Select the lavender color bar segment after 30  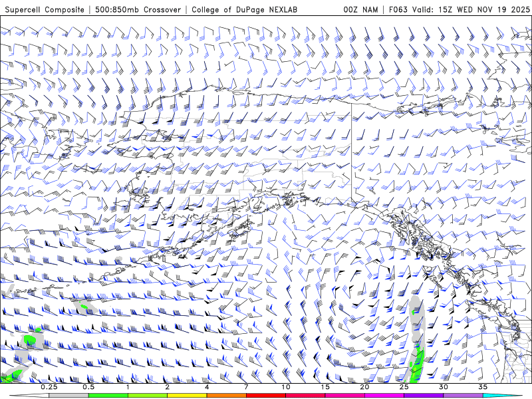tap(463, 396)
